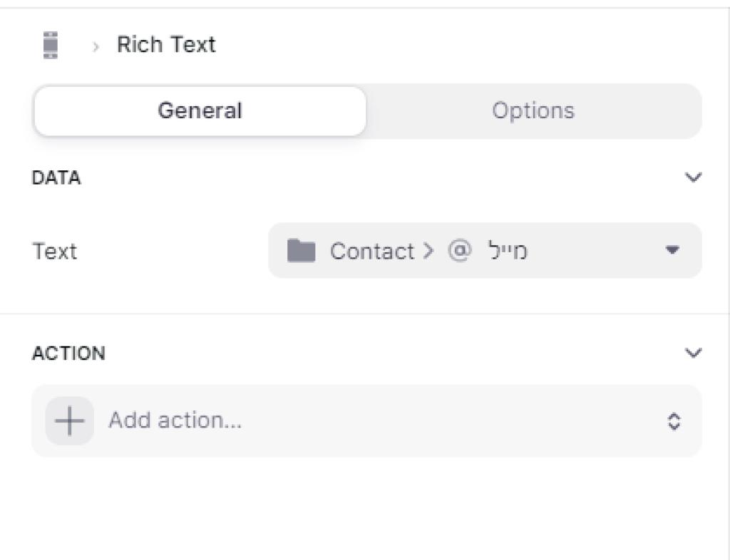Click the plus icon to add an action
Image resolution: width=730 pixels, height=560 pixels.
point(70,421)
